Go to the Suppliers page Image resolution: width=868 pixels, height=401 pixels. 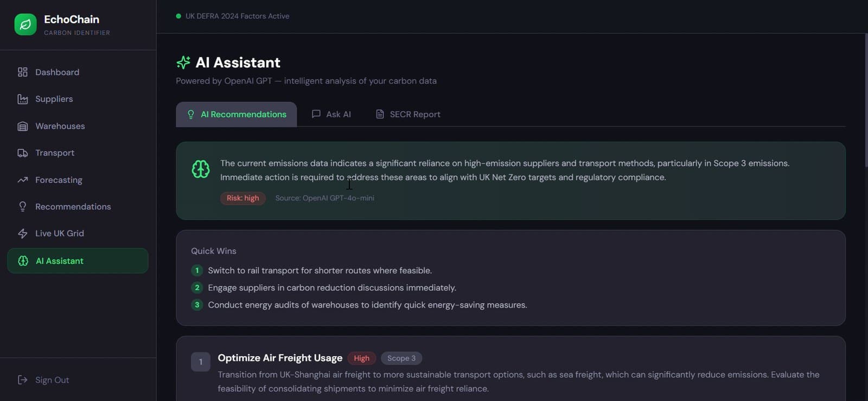pos(54,99)
